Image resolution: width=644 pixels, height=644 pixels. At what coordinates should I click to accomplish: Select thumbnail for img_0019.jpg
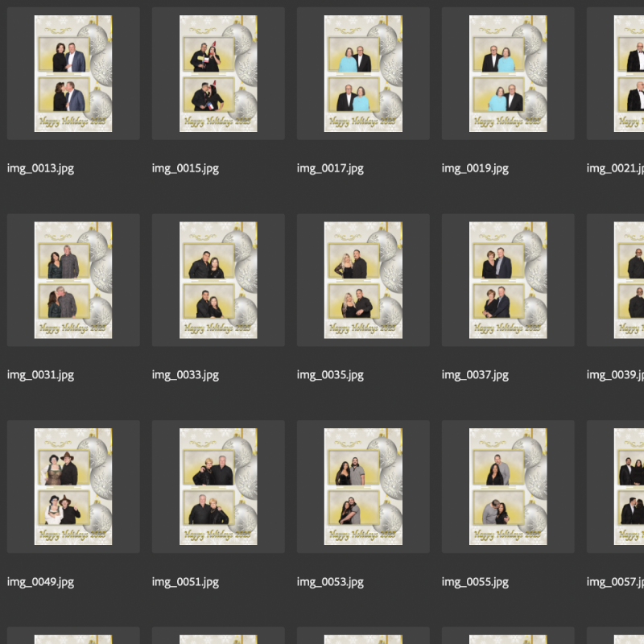[x=508, y=74]
